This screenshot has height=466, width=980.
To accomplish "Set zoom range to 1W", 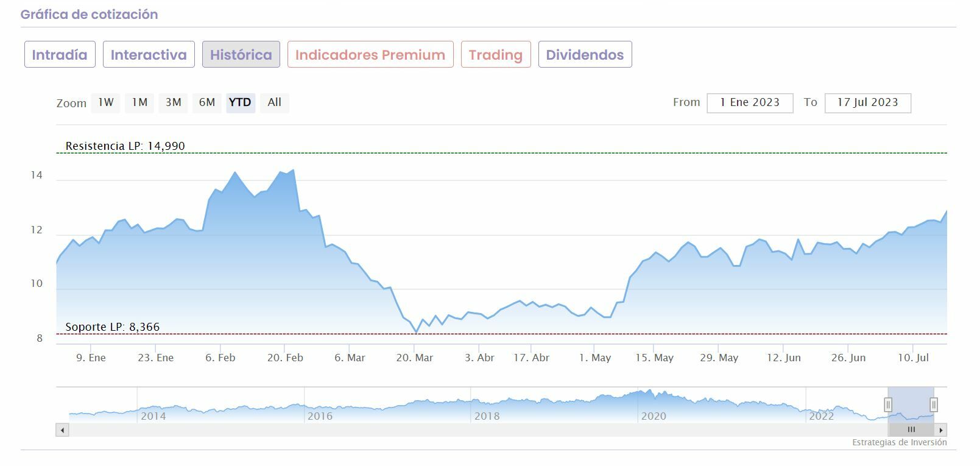I will 106,103.
